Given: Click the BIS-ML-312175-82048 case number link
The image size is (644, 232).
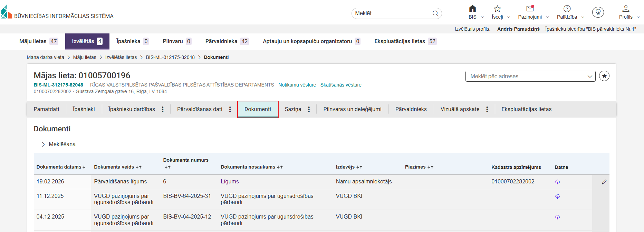Looking at the screenshot, I should (x=58, y=85).
